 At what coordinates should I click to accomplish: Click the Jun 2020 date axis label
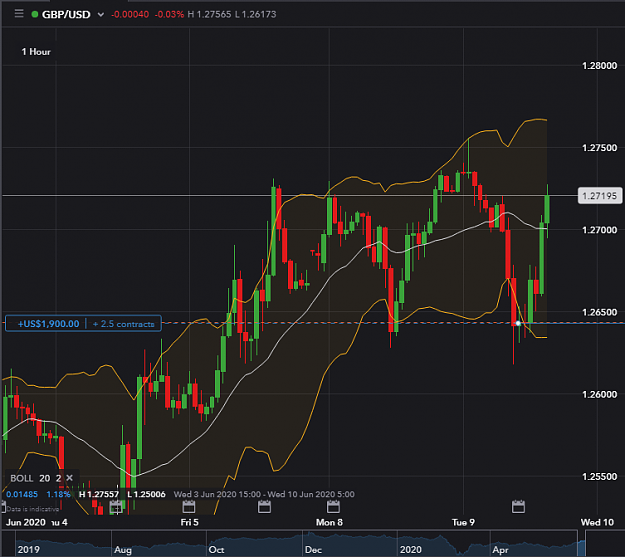coord(26,522)
